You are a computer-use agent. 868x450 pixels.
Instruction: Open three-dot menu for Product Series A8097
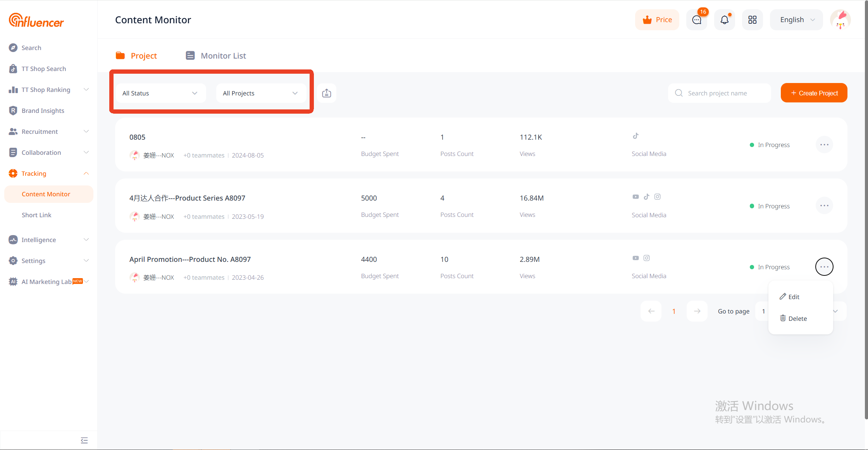824,206
